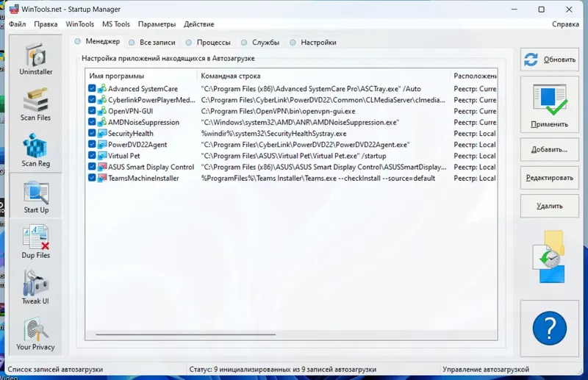Switch to the Процессы tab
Image resolution: width=588 pixels, height=380 pixels.
(x=208, y=43)
